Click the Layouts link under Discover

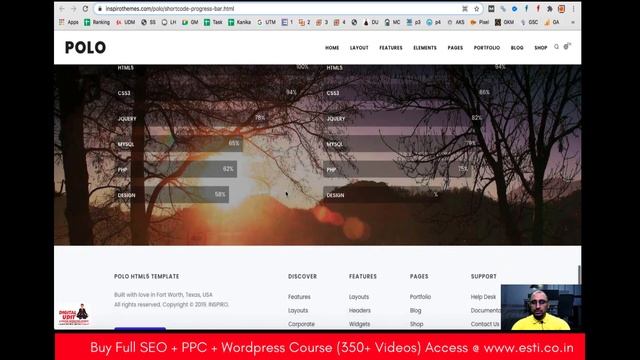tap(298, 310)
